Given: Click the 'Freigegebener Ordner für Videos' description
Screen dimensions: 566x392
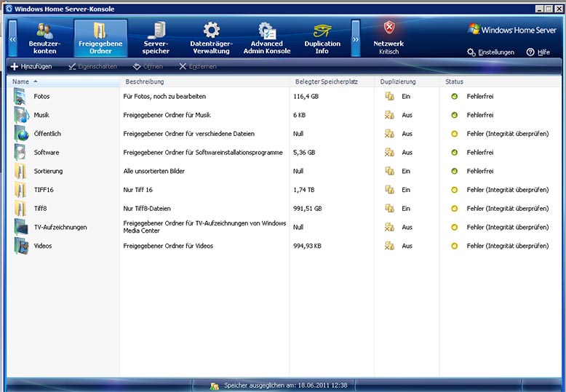Looking at the screenshot, I should tap(168, 246).
